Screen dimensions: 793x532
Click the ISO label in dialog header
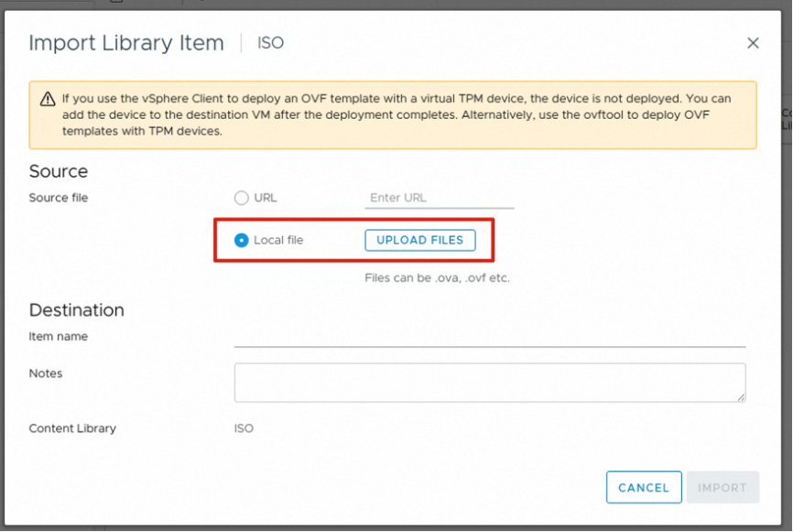coord(271,43)
